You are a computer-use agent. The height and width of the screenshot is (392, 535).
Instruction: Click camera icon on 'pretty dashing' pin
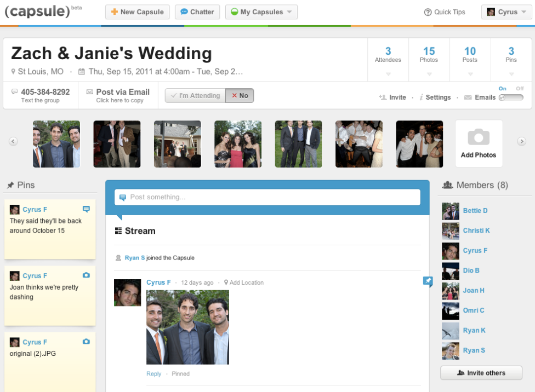click(86, 275)
